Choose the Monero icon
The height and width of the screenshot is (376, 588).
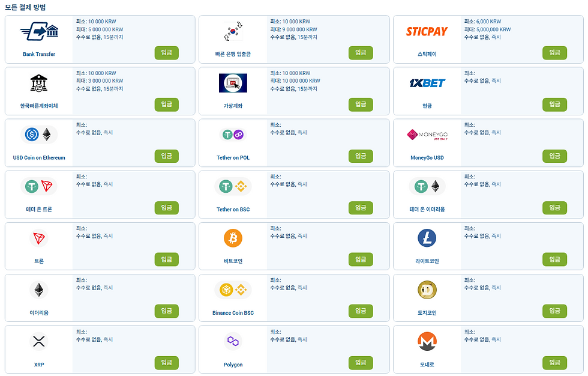coord(427,341)
